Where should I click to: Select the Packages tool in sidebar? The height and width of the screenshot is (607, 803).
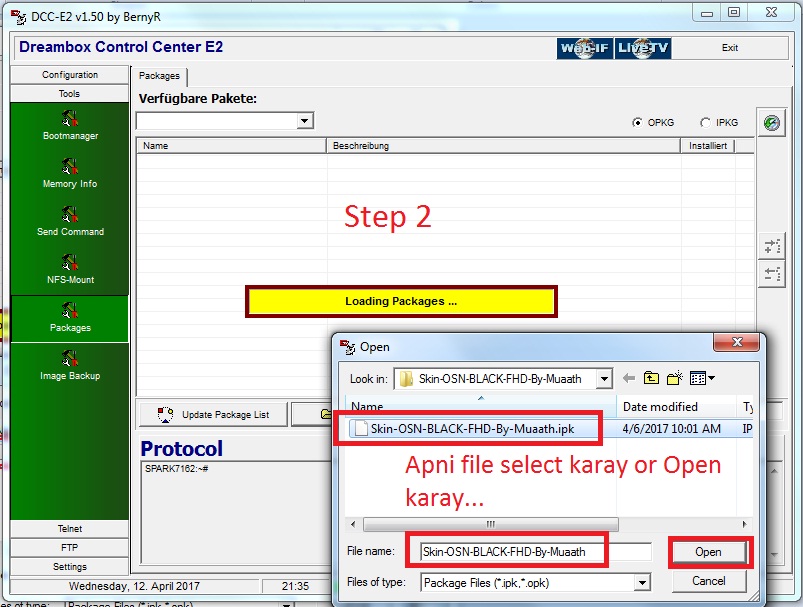pos(70,319)
